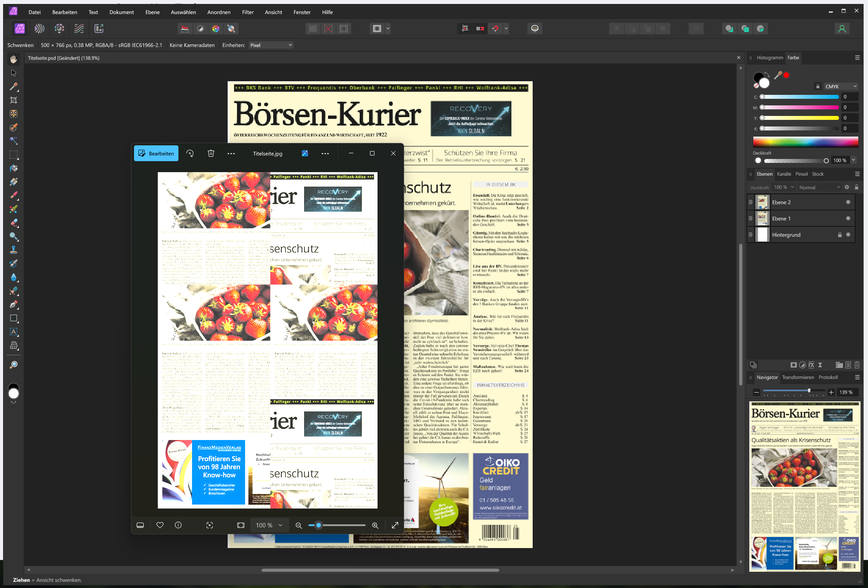Click the Auto Colours wheel icon
This screenshot has height=588, width=868.
(x=216, y=29)
